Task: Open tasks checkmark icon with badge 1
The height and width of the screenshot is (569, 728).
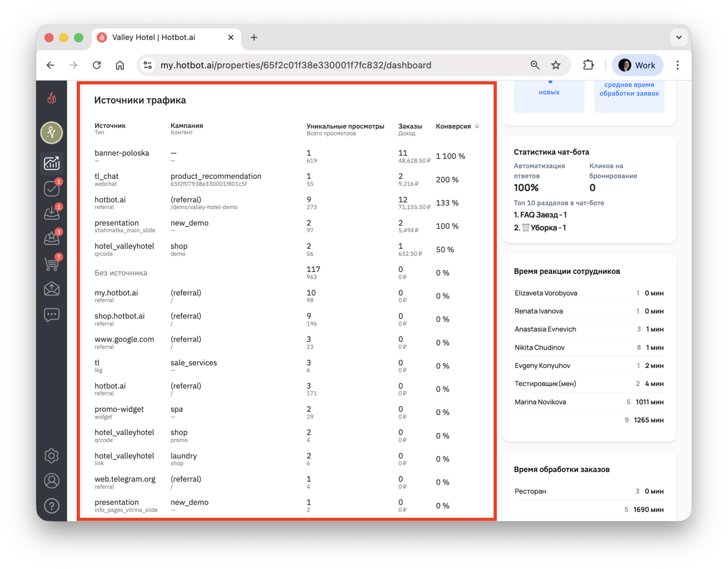Action: coord(52,189)
